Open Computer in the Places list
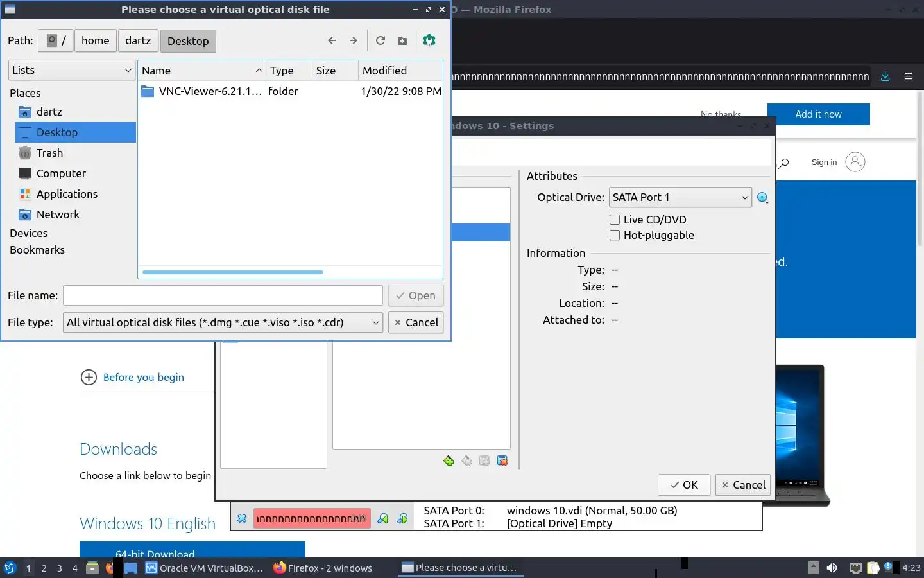Image resolution: width=924 pixels, height=578 pixels. click(x=76, y=173)
